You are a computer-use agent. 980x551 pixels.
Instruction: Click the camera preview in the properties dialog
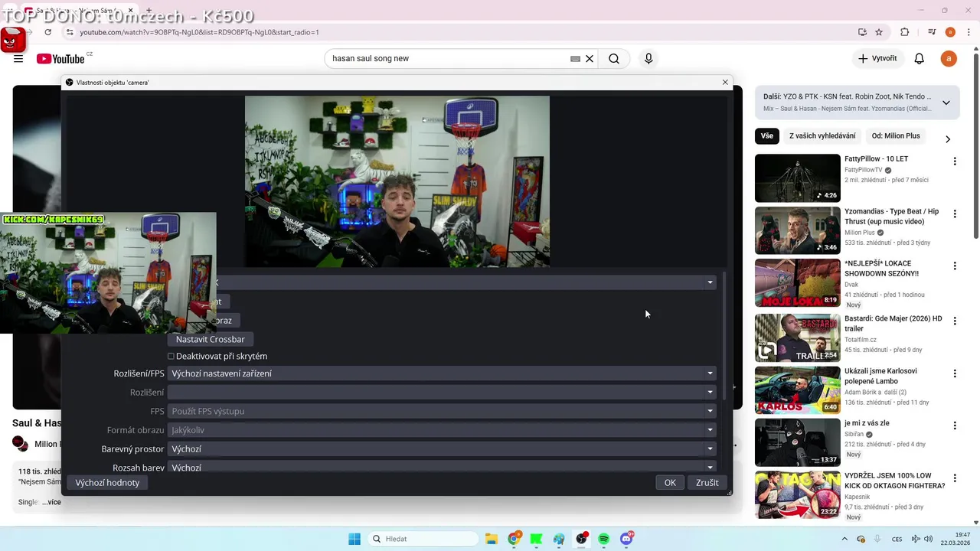(x=397, y=181)
